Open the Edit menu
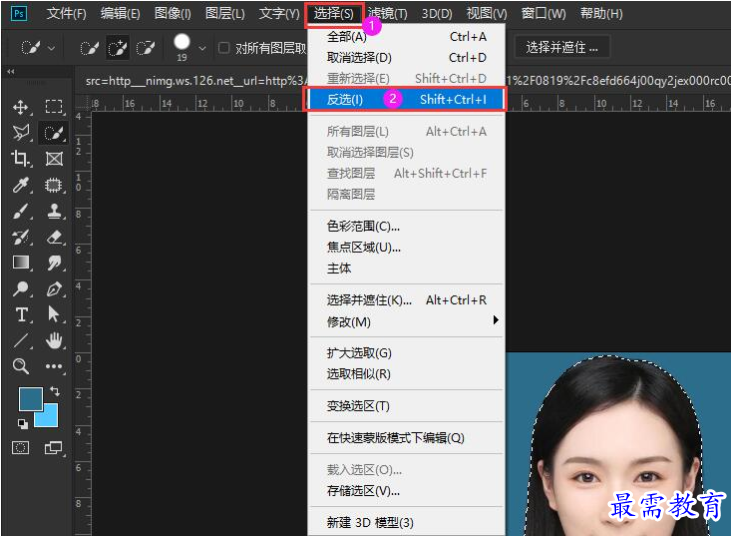The image size is (732, 537). click(x=120, y=14)
